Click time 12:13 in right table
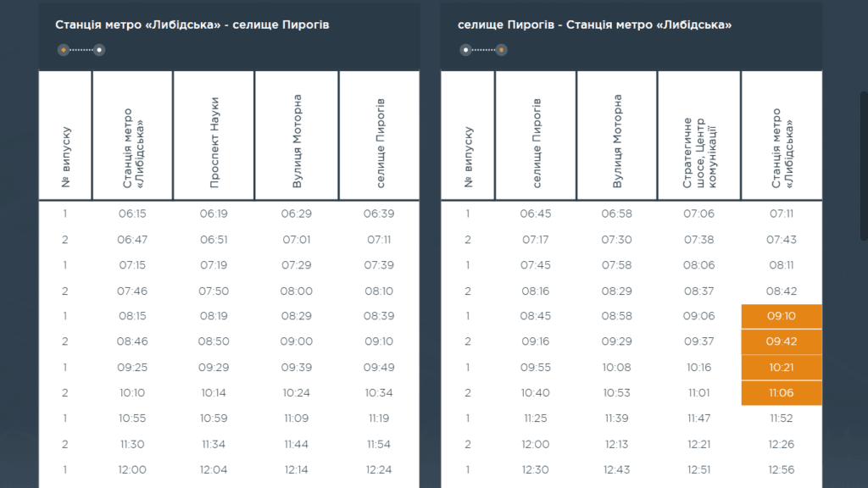The height and width of the screenshot is (488, 868). tap(617, 444)
